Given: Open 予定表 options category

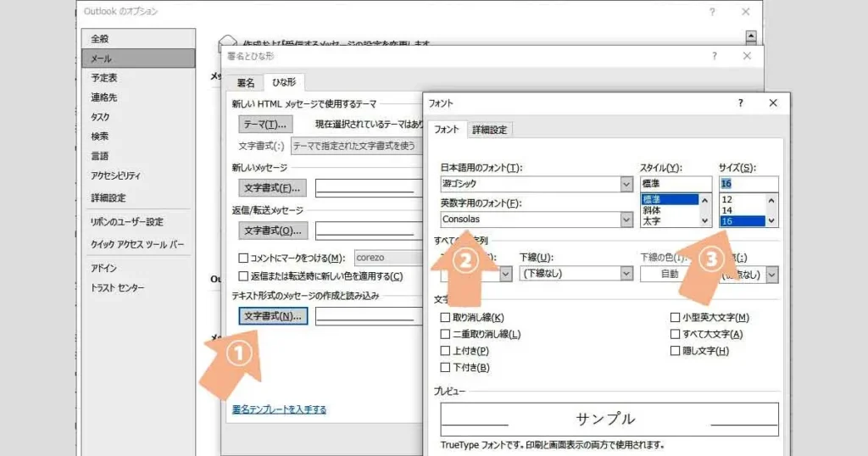Looking at the screenshot, I should [138, 77].
